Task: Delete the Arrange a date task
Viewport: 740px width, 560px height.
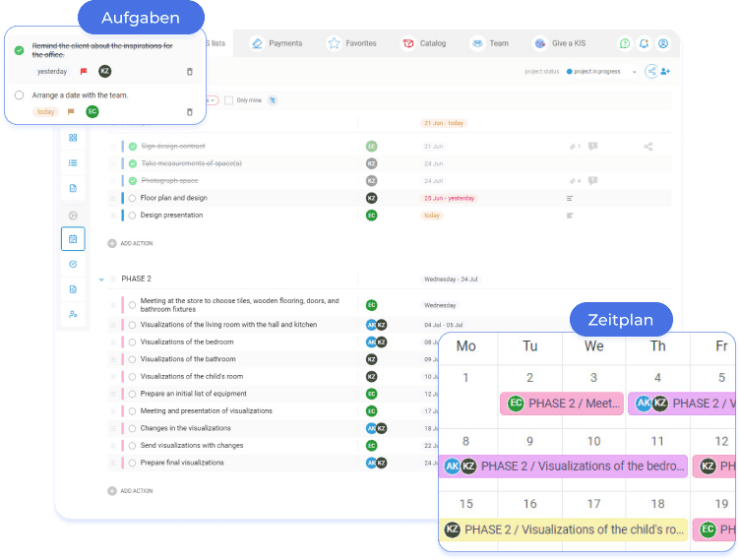Action: (x=190, y=112)
